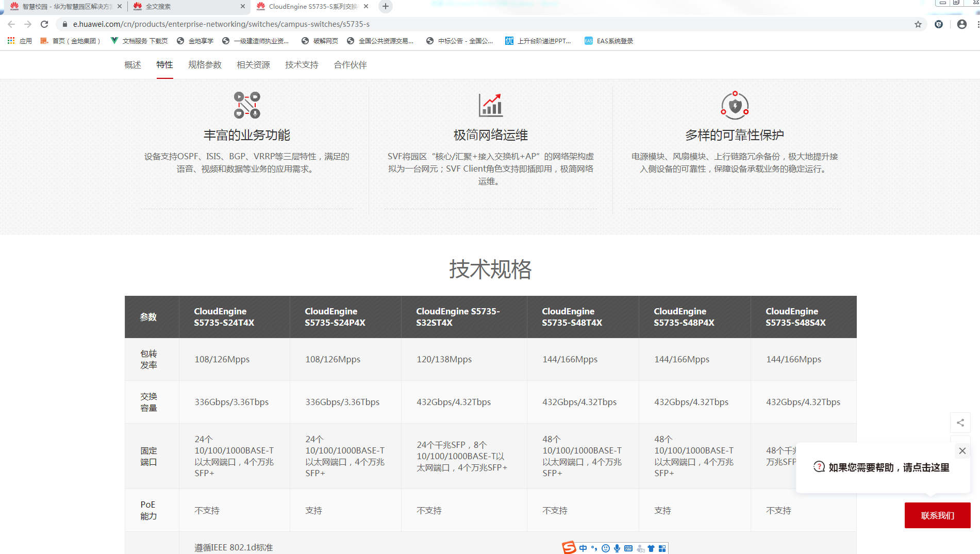Close the 智慧校园 tab

(x=120, y=6)
